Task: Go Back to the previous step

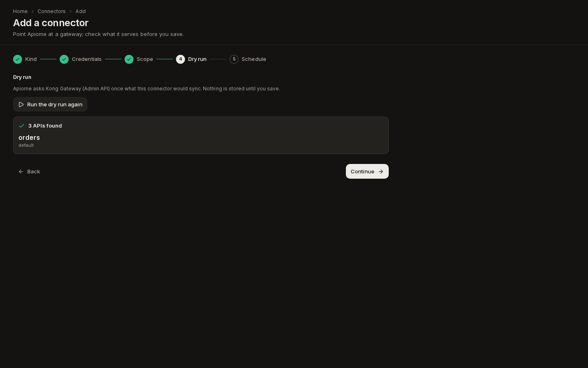Action: click(x=29, y=171)
